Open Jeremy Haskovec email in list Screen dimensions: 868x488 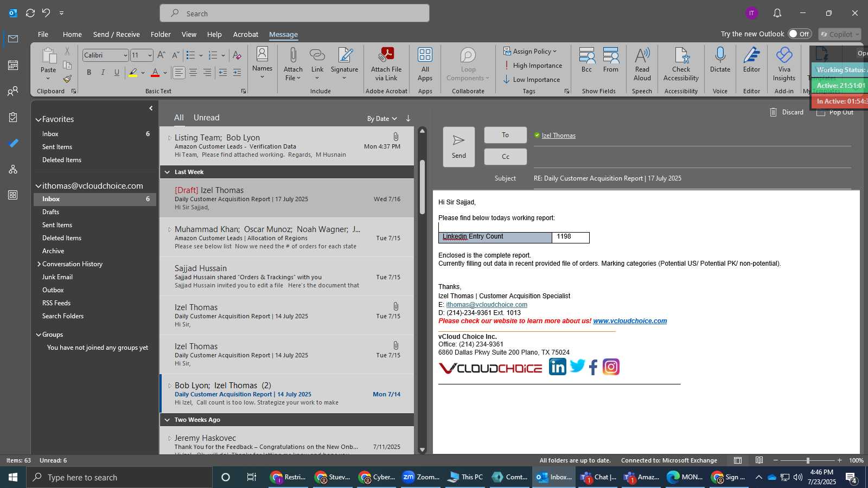point(288,442)
